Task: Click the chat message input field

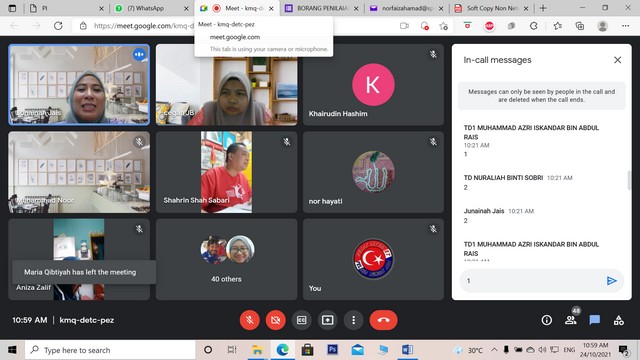Action: (533, 280)
